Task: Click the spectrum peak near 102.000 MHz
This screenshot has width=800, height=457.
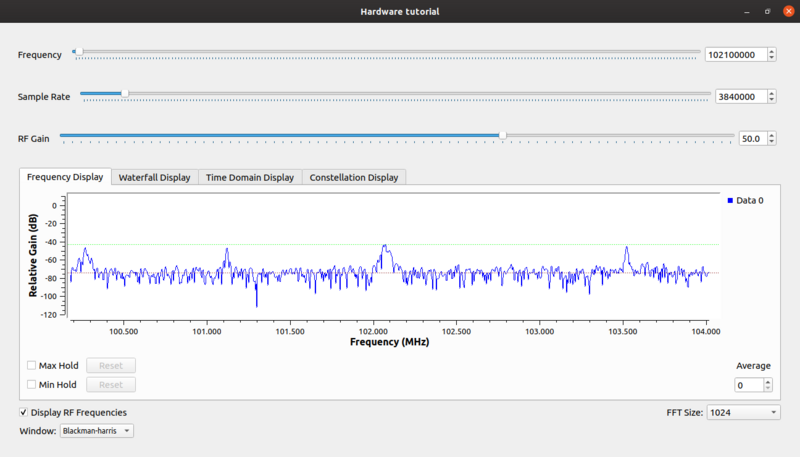Action: click(x=385, y=246)
